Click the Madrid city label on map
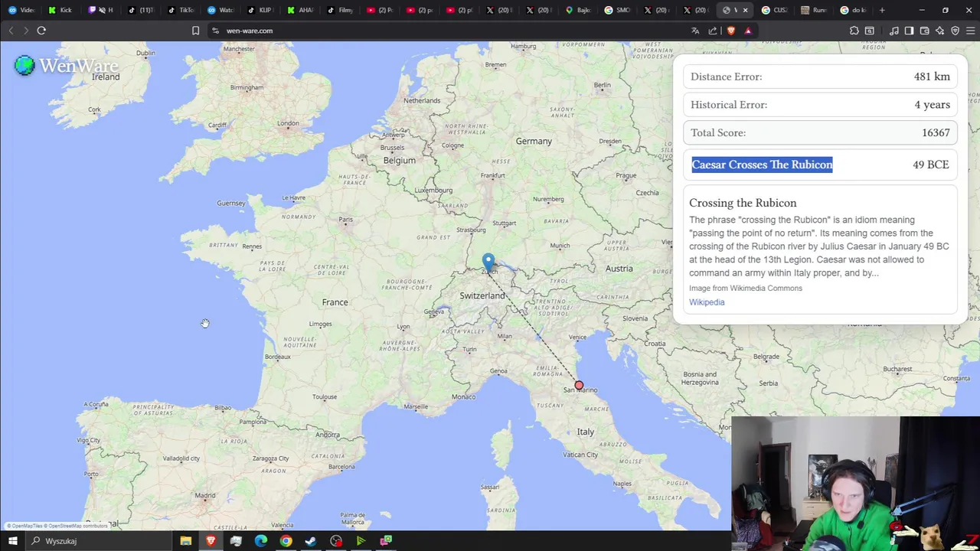Viewport: 980px width, 551px height. tap(204, 496)
